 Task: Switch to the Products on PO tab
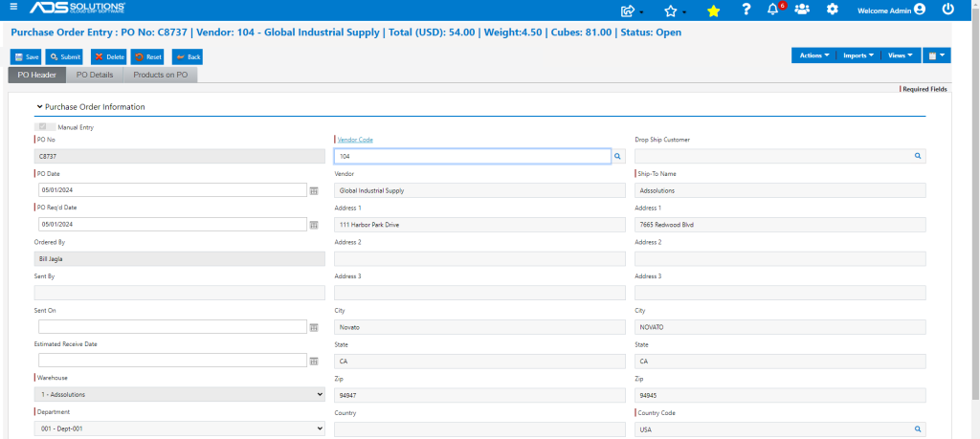[160, 75]
